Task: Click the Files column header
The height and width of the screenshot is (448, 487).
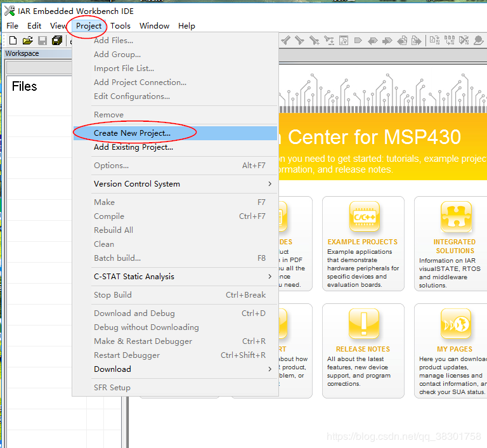Action: [25, 86]
